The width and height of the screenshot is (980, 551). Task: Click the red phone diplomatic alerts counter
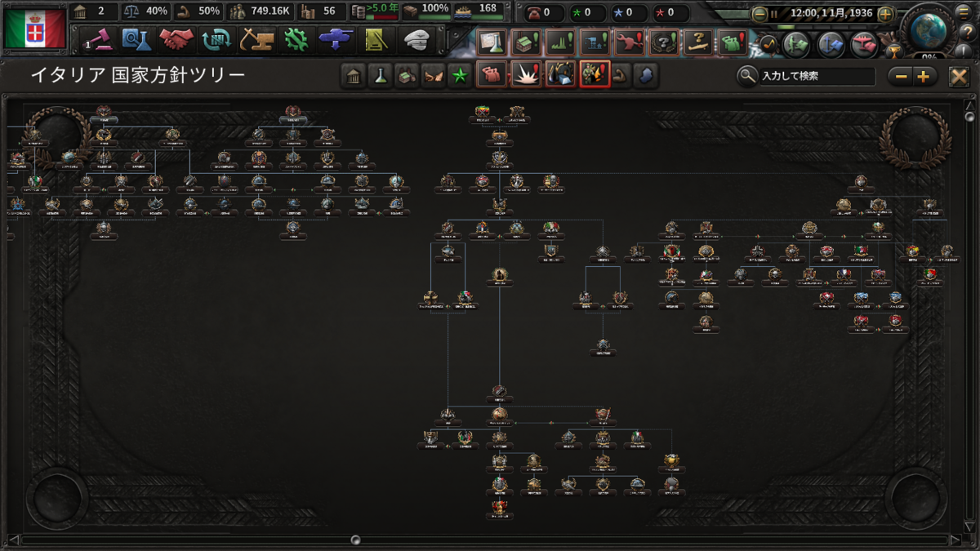[x=543, y=13]
